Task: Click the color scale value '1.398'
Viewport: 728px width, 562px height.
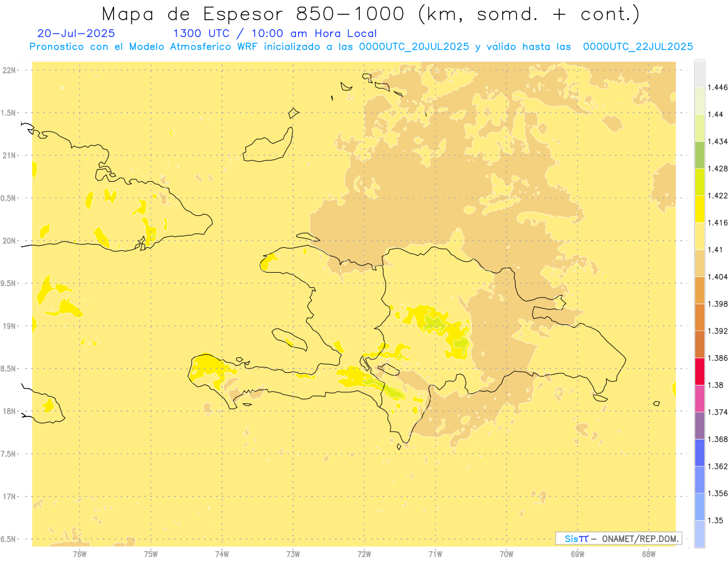Action: point(717,304)
